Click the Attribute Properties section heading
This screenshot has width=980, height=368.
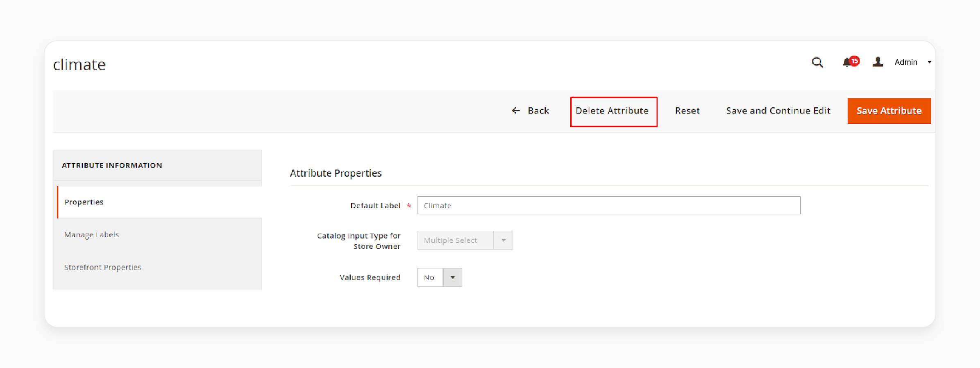pyautogui.click(x=336, y=173)
